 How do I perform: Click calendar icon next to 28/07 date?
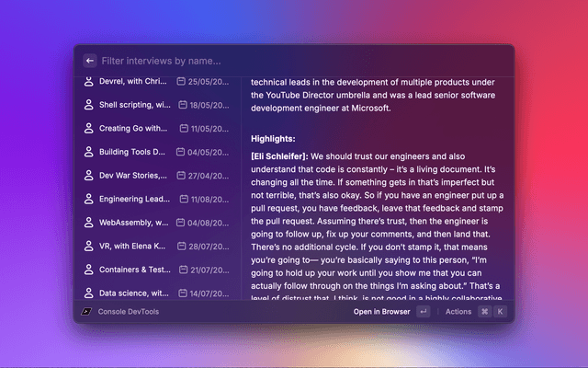[x=182, y=247]
